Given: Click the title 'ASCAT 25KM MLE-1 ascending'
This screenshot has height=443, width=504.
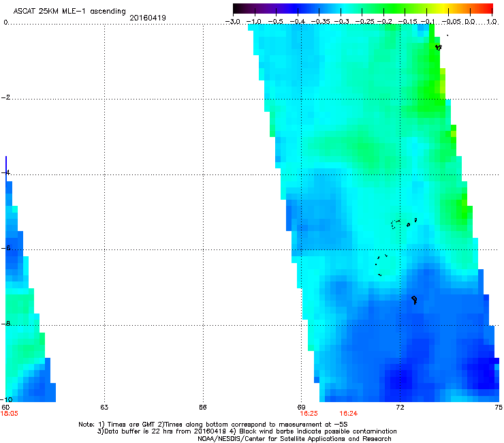Looking at the screenshot, I should click(x=69, y=12).
